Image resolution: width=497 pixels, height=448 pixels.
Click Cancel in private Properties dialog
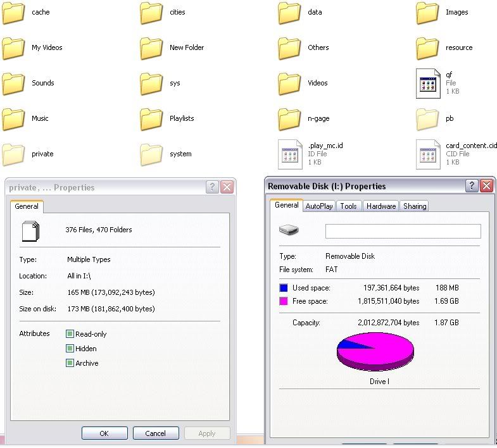tap(155, 433)
